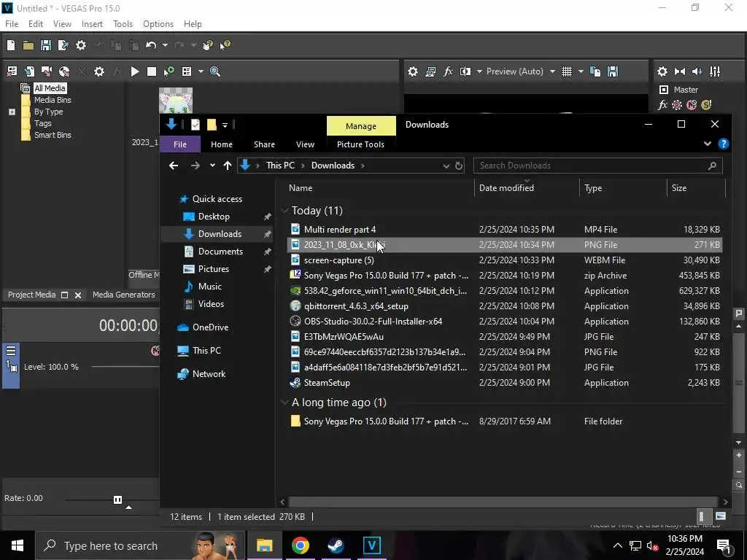747x560 pixels.
Task: Undo the last action in VEGAS
Action: (x=151, y=45)
